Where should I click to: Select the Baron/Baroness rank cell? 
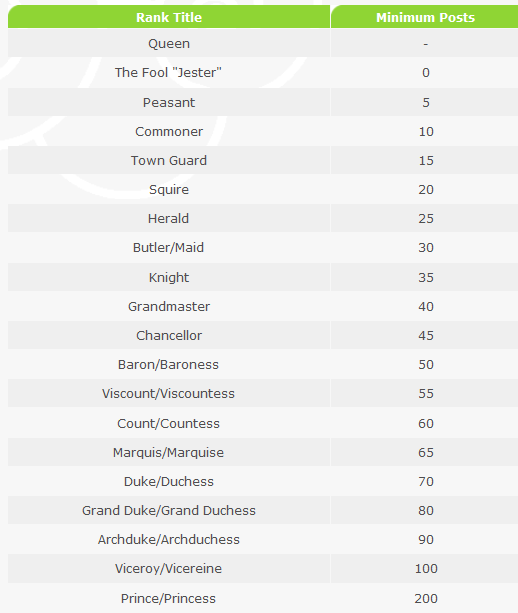[169, 364]
